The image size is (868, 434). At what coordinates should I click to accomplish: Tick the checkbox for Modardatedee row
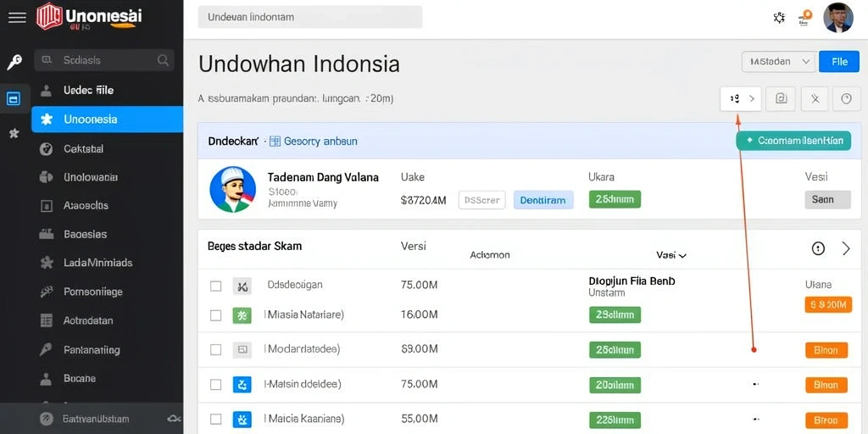click(x=216, y=350)
